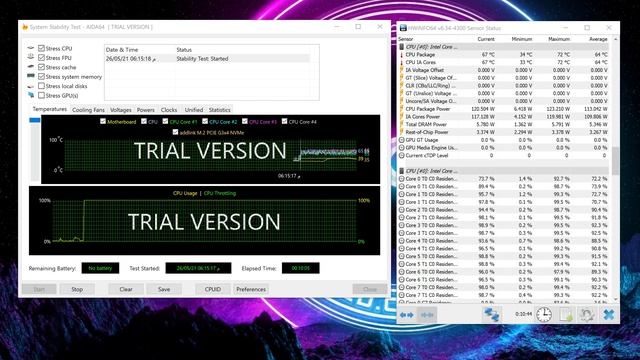Click the blue graph scale slider left of temperature chart

[x=35, y=120]
